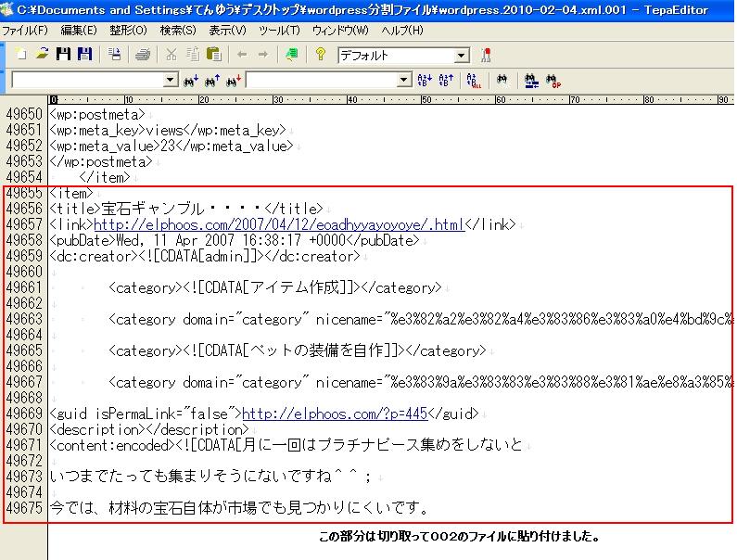Replace previous with the A→B up icon
This screenshot has width=737, height=560.
(x=446, y=81)
